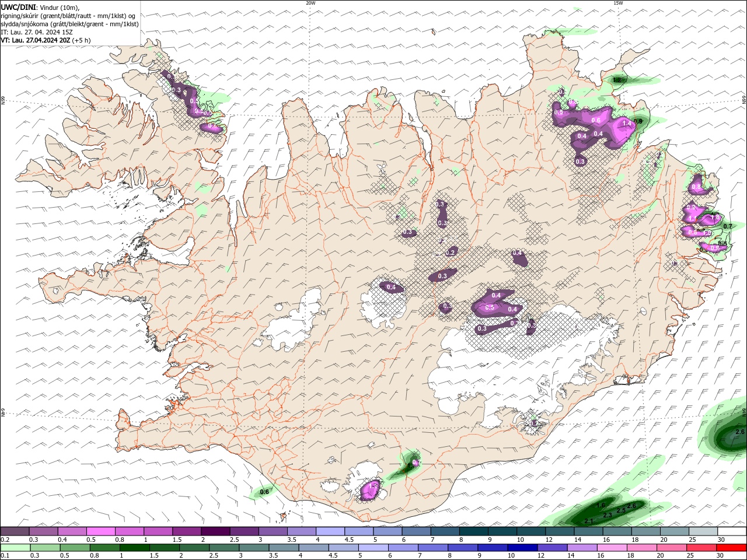This screenshot has width=747, height=560.
Task: Click the dark teal snow swatch between 8 and 9
Action: pyautogui.click(x=473, y=531)
